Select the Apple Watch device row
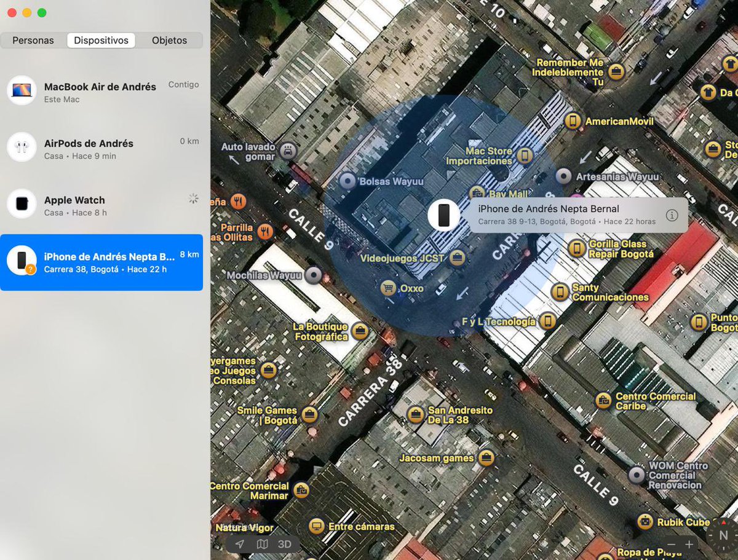This screenshot has height=560, width=738. pos(101,205)
